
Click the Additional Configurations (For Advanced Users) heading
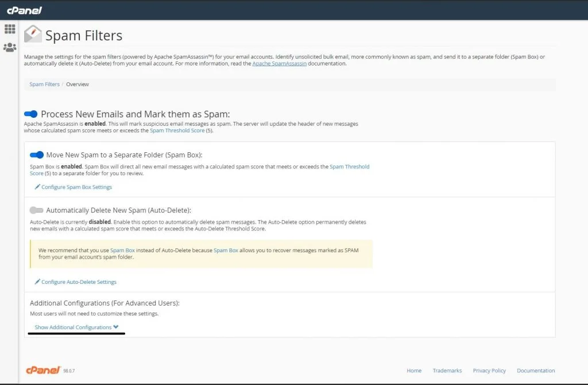[x=105, y=303]
